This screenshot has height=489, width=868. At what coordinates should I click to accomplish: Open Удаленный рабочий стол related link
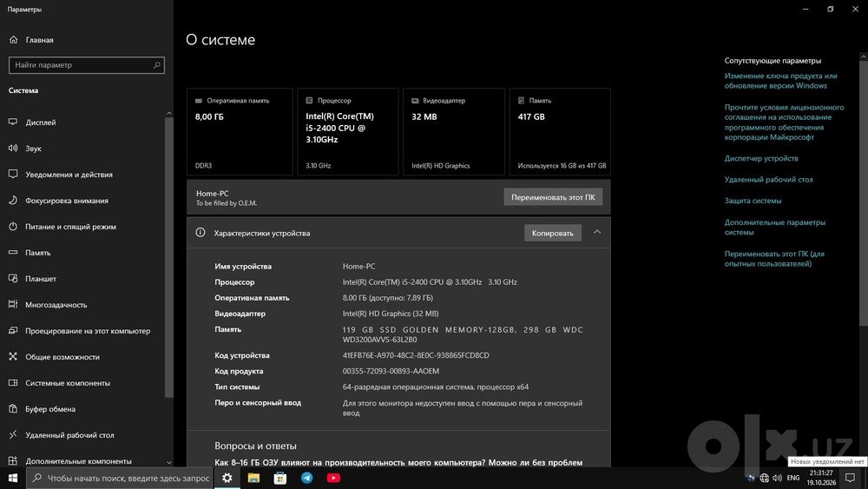(768, 180)
